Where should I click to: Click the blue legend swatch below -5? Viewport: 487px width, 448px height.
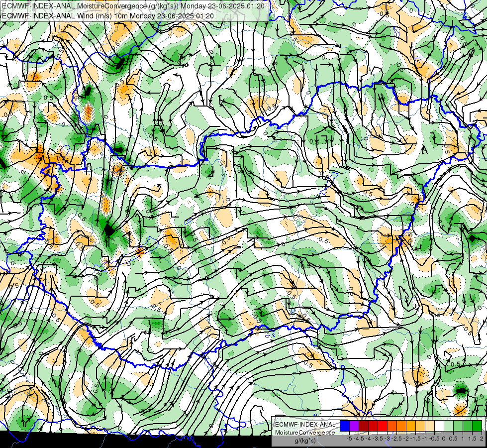[x=345, y=426]
